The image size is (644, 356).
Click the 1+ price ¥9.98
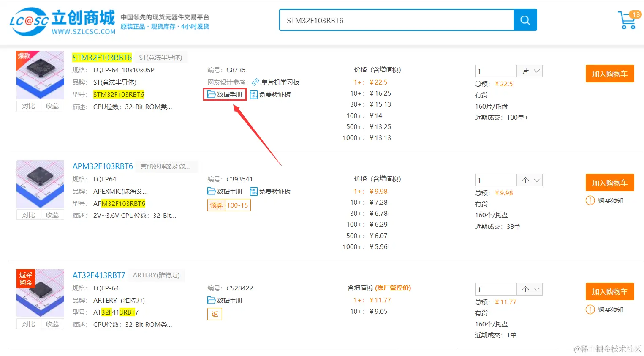378,192
